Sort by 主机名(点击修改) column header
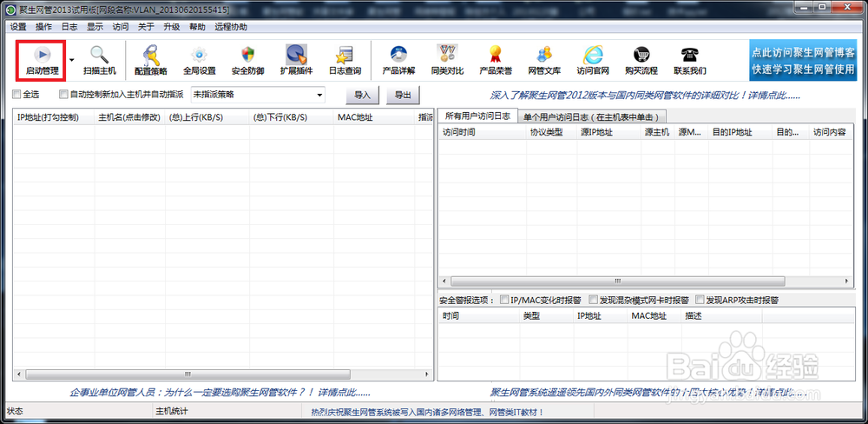868x424 pixels. pos(129,117)
